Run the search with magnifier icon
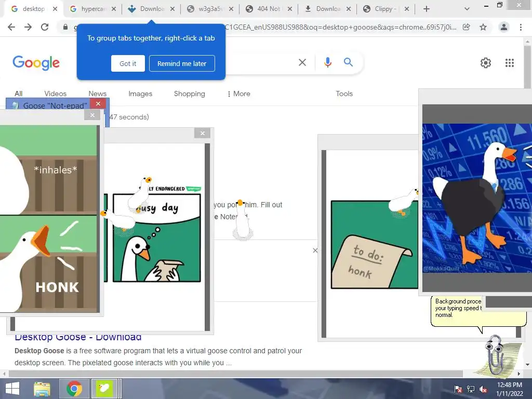The height and width of the screenshot is (399, 532). point(348,62)
